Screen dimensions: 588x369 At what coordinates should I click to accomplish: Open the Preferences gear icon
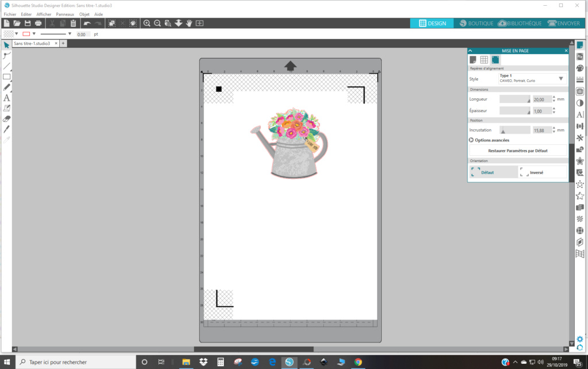point(580,339)
